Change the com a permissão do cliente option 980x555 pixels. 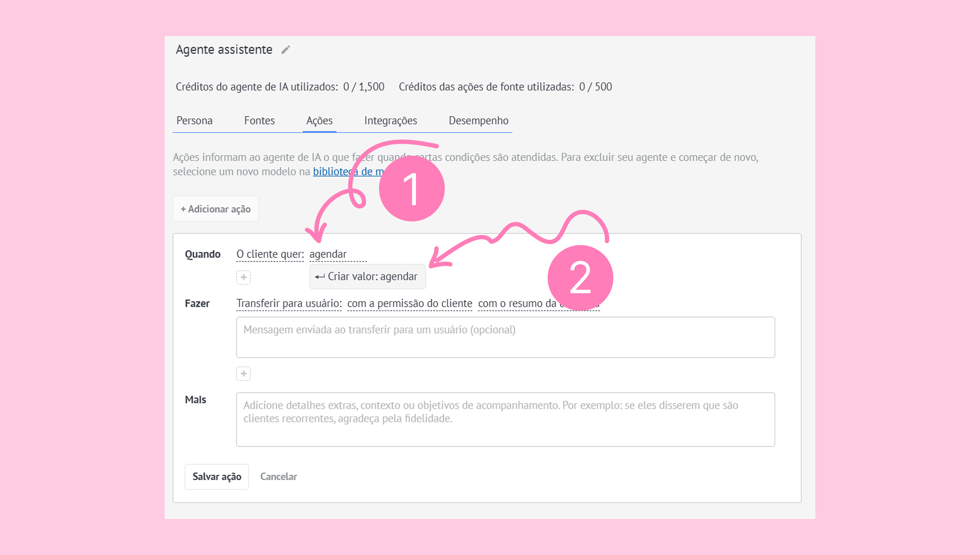410,303
